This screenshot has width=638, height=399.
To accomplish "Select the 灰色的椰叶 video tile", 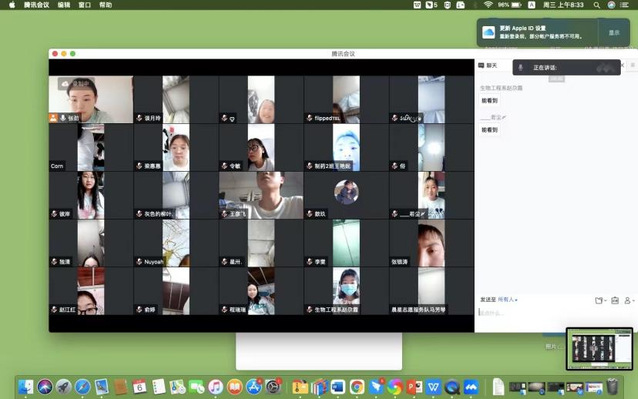I will point(176,195).
